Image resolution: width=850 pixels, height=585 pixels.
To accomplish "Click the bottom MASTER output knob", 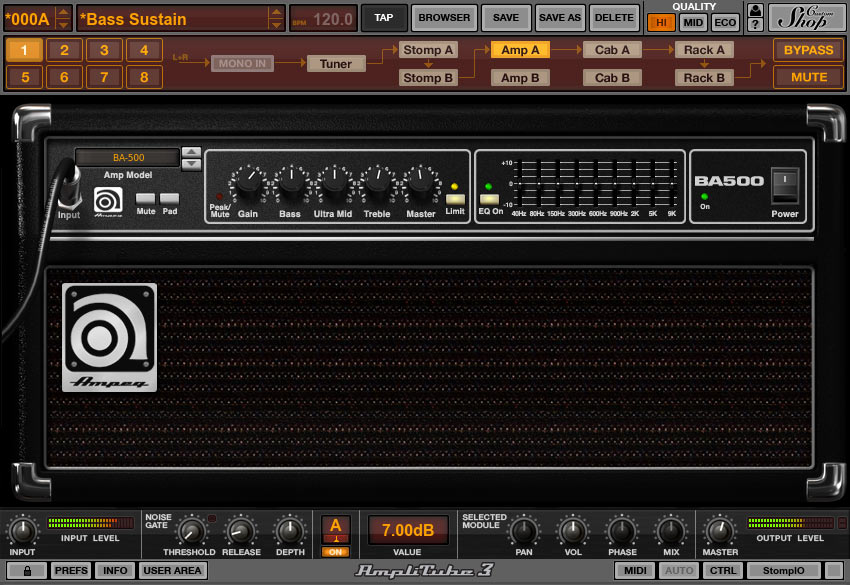I will click(x=720, y=531).
